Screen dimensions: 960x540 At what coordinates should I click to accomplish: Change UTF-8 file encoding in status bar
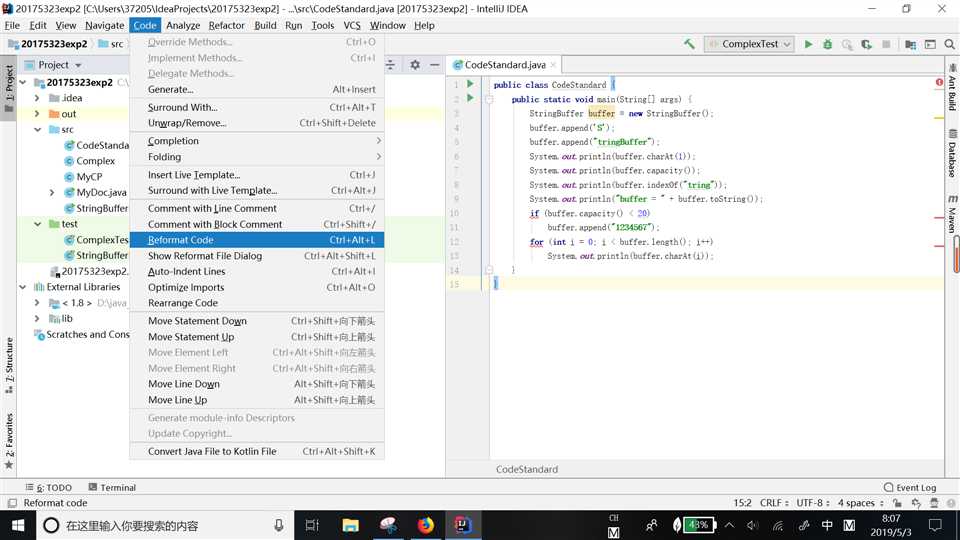pos(812,503)
